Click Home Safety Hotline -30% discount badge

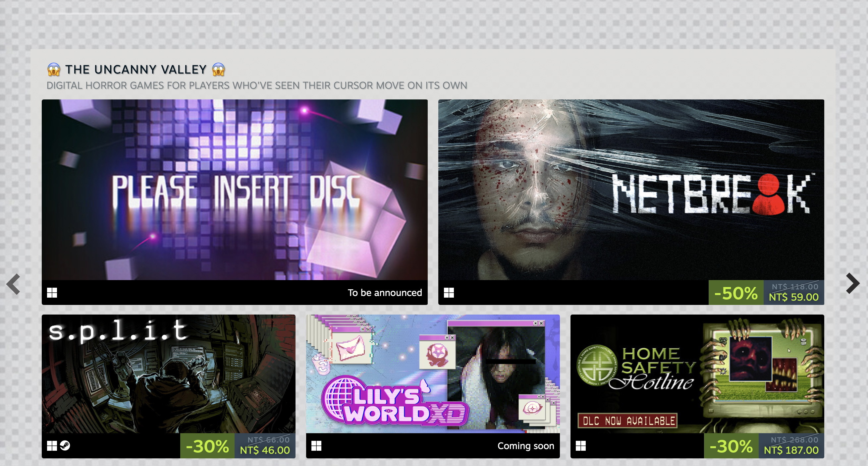click(731, 446)
